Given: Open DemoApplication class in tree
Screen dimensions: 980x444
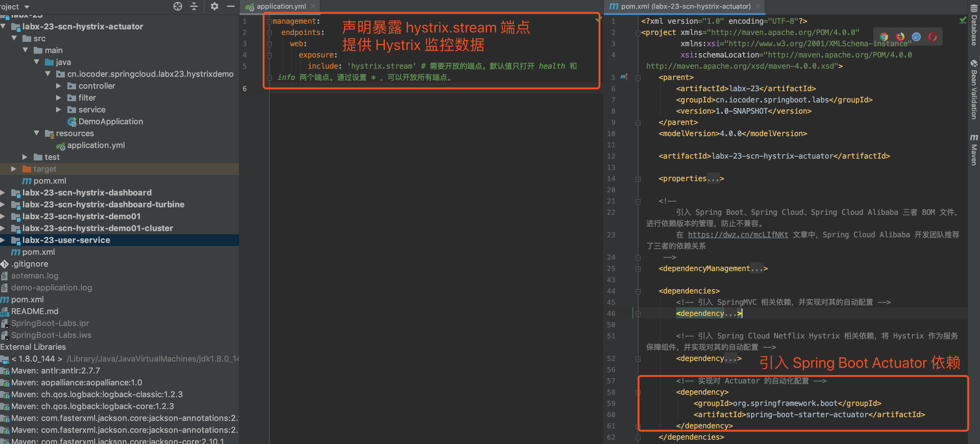Looking at the screenshot, I should pyautogui.click(x=110, y=121).
